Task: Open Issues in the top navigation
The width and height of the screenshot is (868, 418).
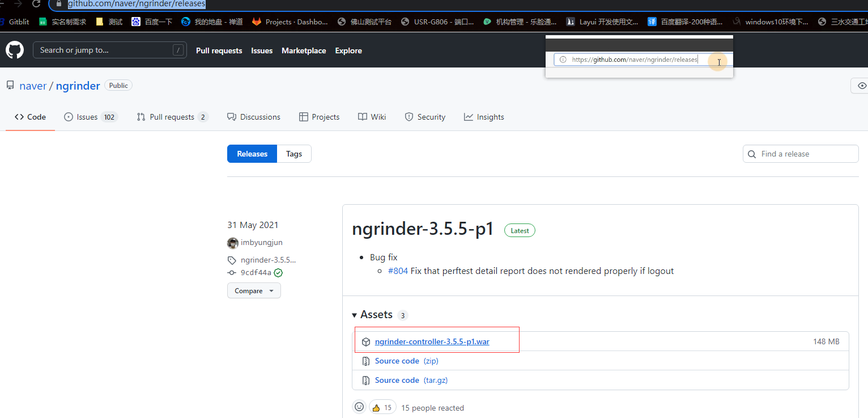Action: [x=262, y=50]
